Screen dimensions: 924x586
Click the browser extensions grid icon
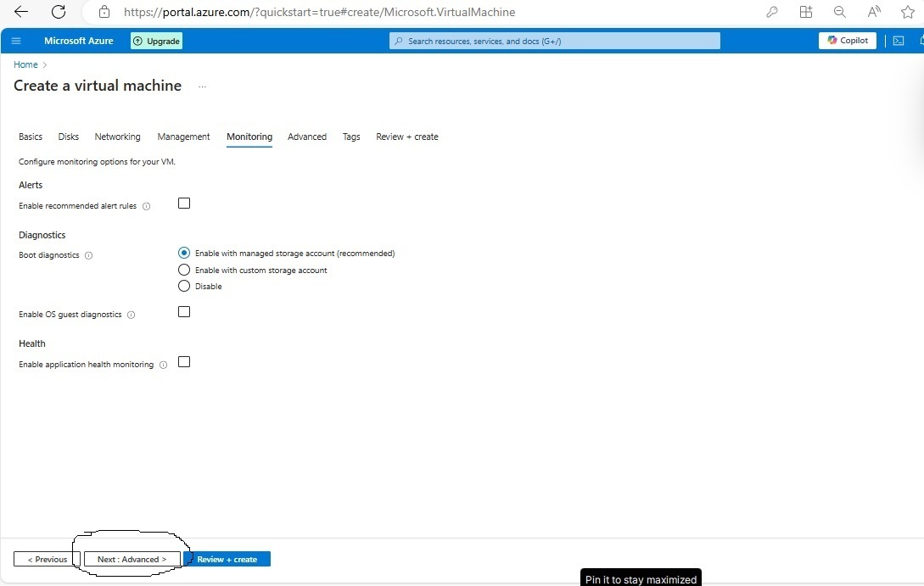tap(805, 12)
